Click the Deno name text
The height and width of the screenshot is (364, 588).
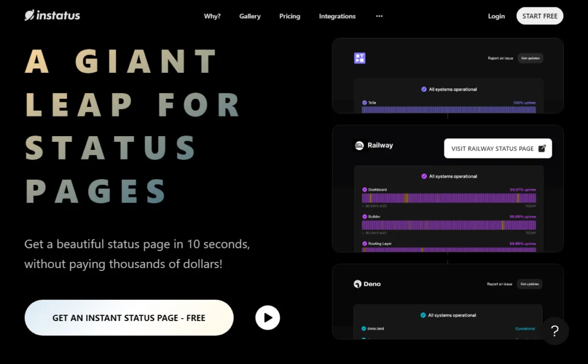click(372, 284)
